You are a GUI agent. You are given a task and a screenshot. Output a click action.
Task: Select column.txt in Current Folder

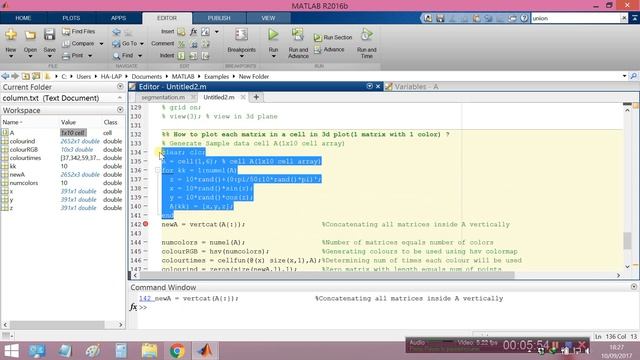51,98
